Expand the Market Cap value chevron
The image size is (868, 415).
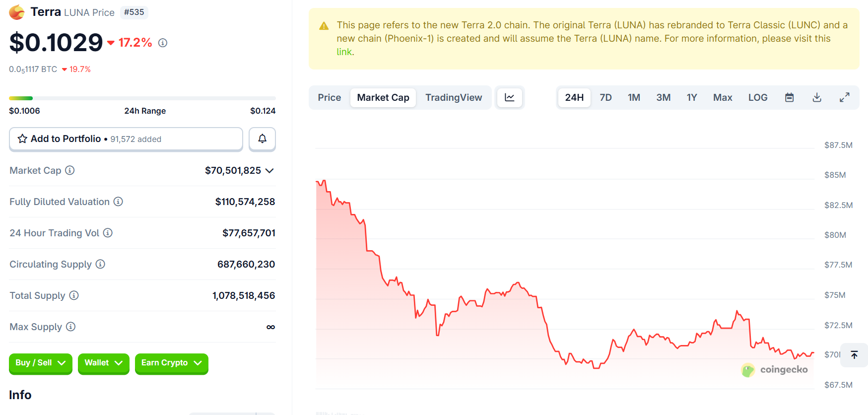point(269,171)
